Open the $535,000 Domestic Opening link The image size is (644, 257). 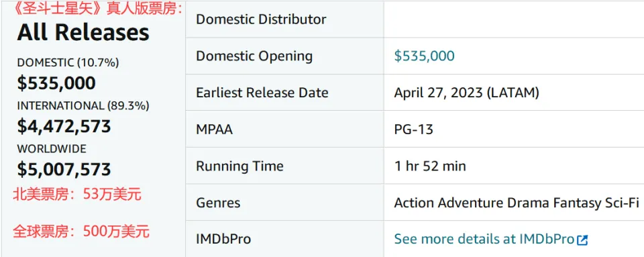pos(424,56)
